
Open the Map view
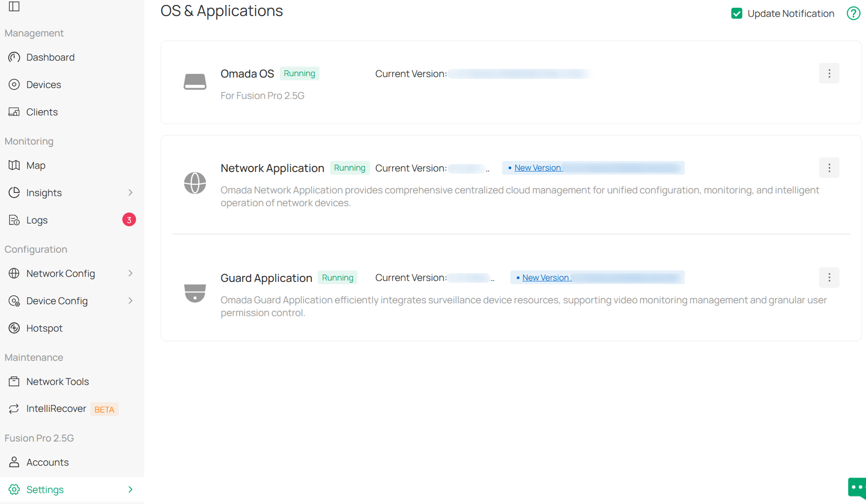coord(72,165)
